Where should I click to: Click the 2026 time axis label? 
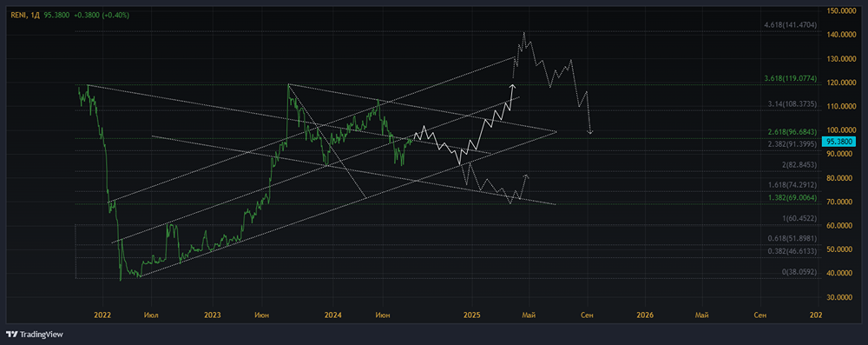645,315
